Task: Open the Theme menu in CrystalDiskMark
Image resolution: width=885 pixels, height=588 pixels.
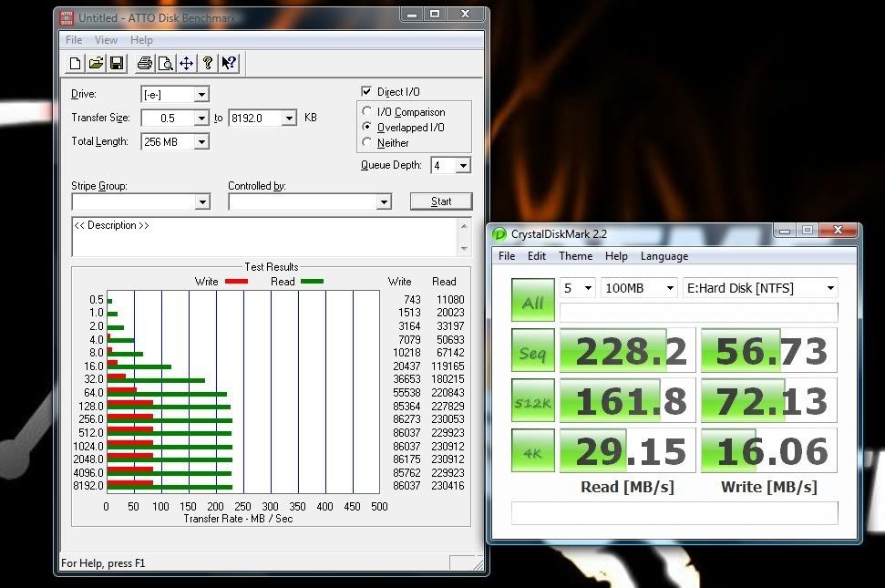Action: [x=575, y=256]
